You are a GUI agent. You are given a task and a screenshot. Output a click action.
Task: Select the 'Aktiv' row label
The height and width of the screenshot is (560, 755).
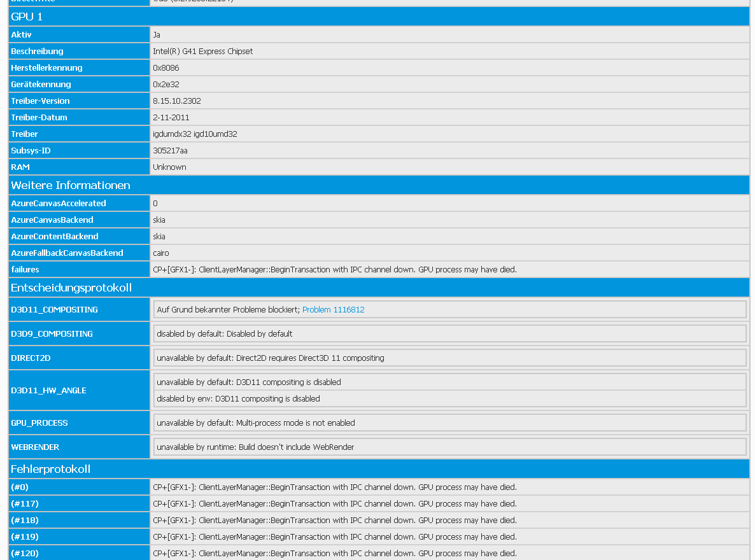21,34
